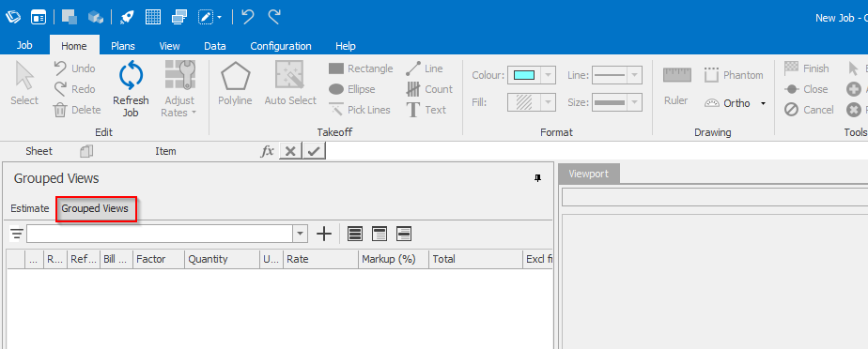Screen dimensions: 868x349
Task: Click the Refresh Job icon
Action: pyautogui.click(x=132, y=76)
